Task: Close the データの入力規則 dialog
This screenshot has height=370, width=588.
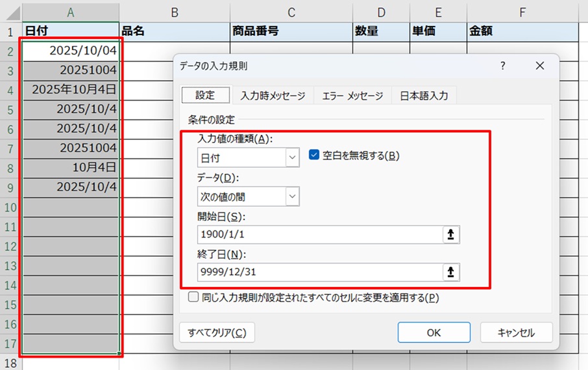Action: (539, 66)
